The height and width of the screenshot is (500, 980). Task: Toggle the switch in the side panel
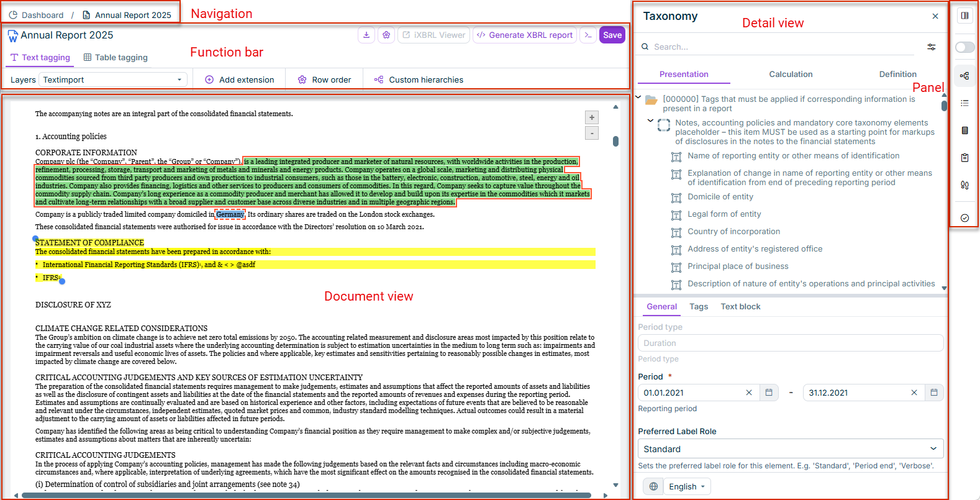click(x=964, y=47)
